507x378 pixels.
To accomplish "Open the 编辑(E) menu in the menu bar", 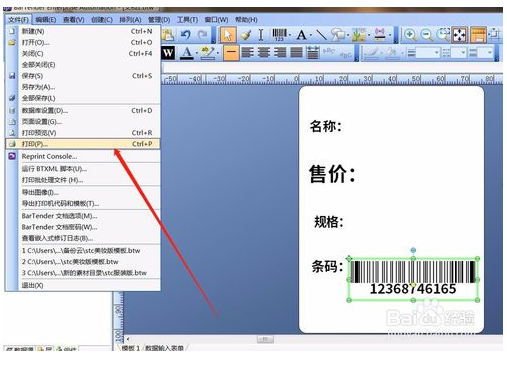I will (46, 20).
